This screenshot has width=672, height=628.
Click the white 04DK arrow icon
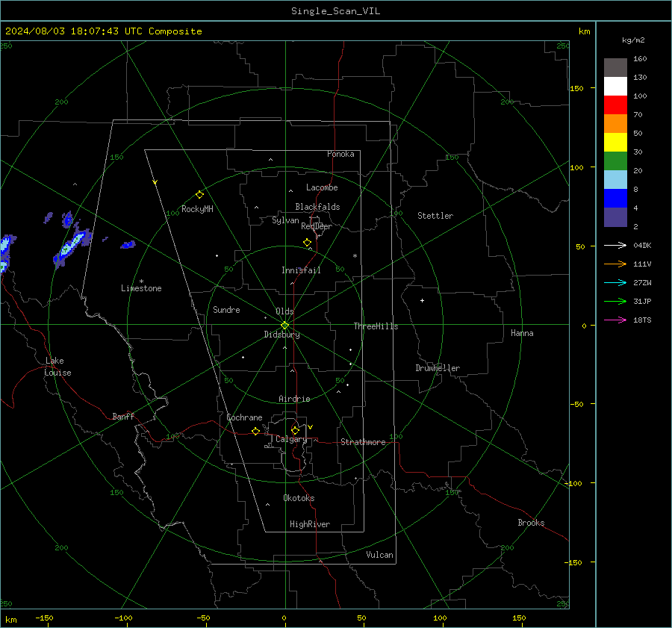pyautogui.click(x=615, y=245)
